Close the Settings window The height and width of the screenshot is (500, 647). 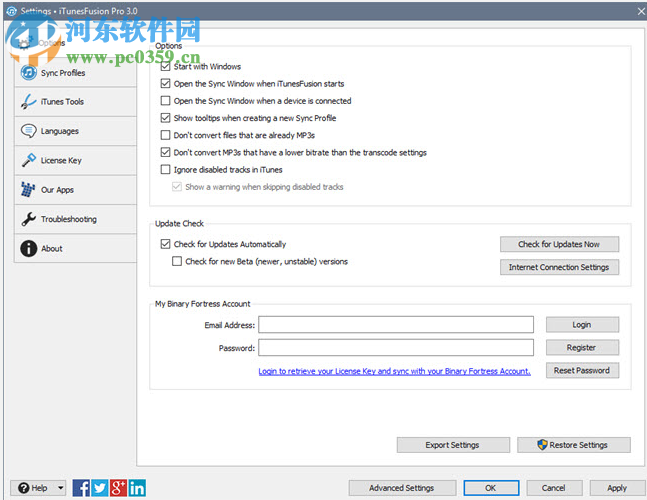[x=640, y=11]
